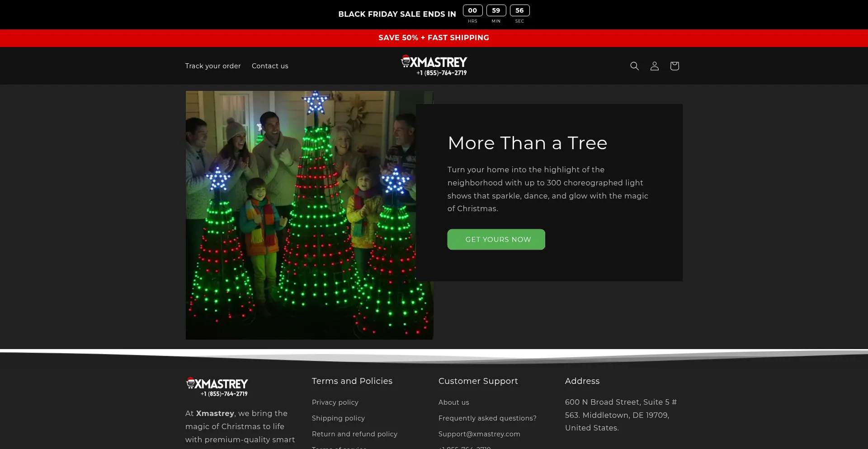Open the shopping cart icon
This screenshot has height=449, width=868.
[674, 66]
